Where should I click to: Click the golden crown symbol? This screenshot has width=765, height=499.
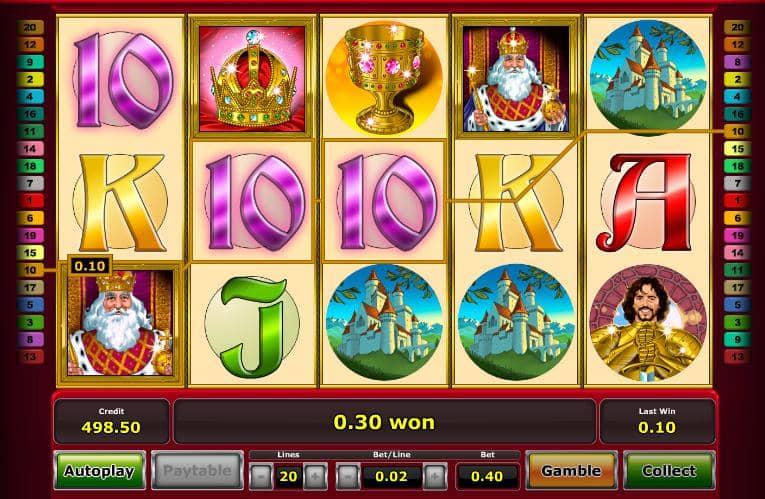tap(252, 79)
